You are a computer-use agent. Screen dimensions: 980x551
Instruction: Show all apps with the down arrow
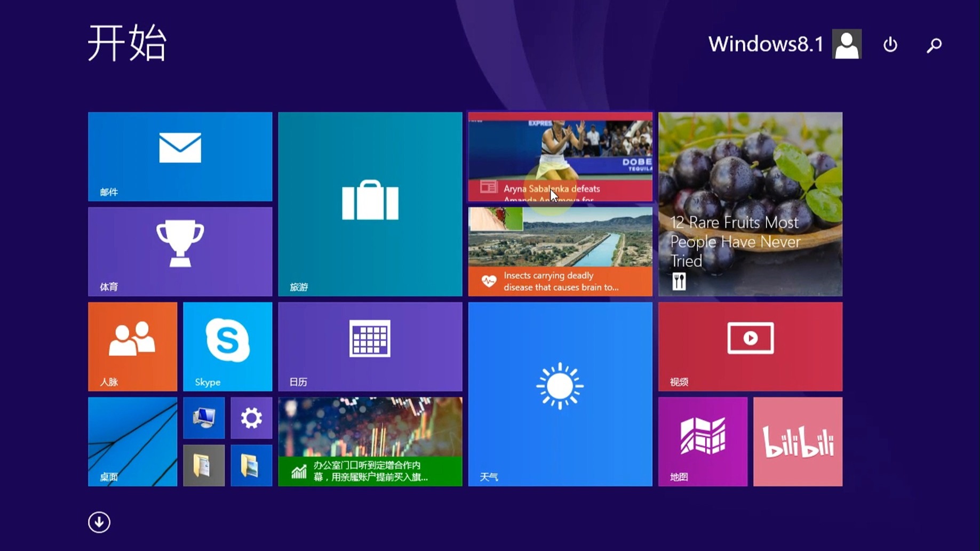coord(99,522)
